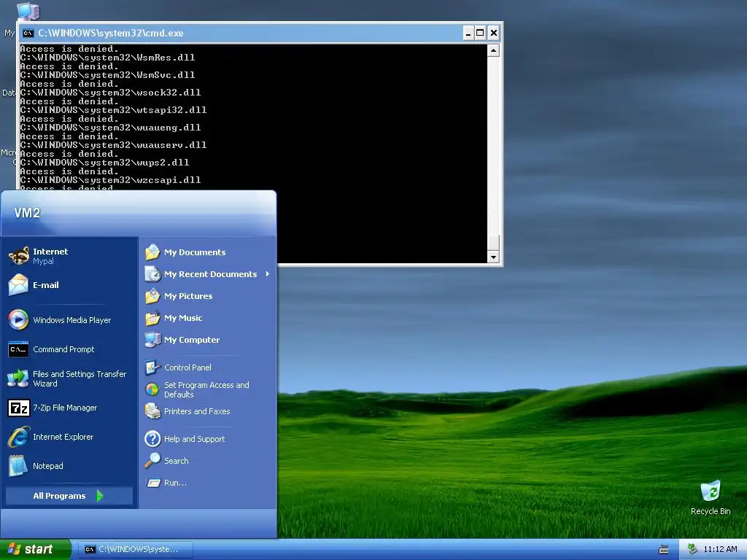Click the Start button
Screen dimensions: 747x560
coord(35,549)
